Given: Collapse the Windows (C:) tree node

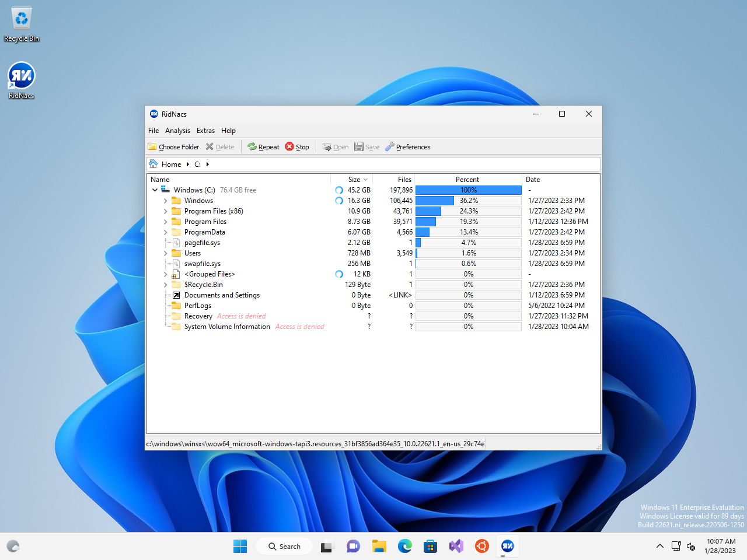Looking at the screenshot, I should point(155,190).
